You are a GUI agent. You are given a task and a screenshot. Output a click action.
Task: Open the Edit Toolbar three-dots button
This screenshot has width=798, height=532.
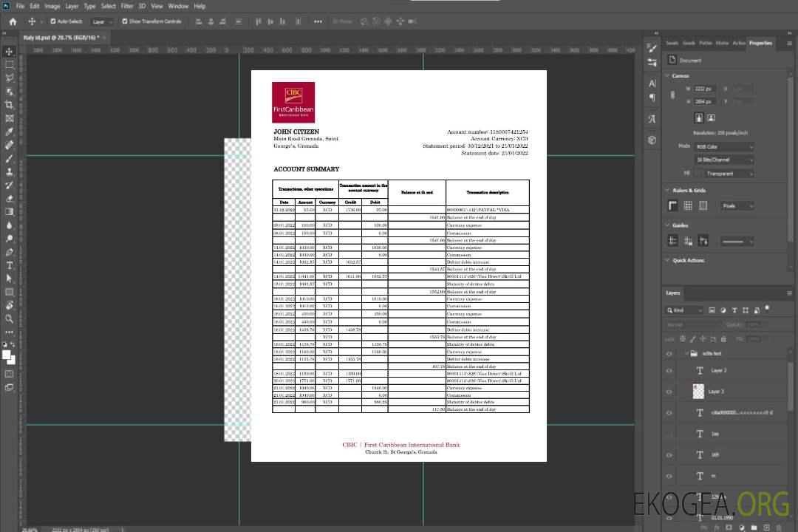[9, 332]
